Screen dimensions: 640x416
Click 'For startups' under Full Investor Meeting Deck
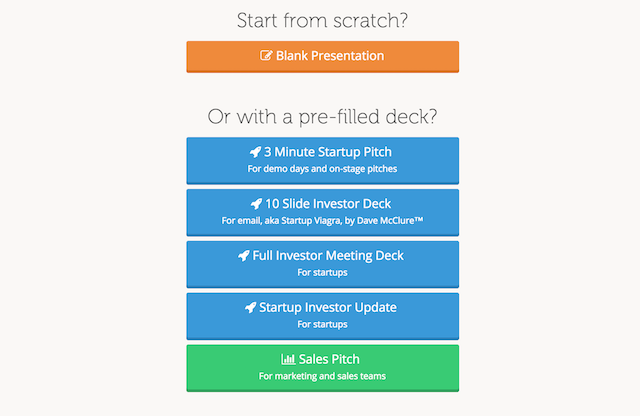[322, 273]
